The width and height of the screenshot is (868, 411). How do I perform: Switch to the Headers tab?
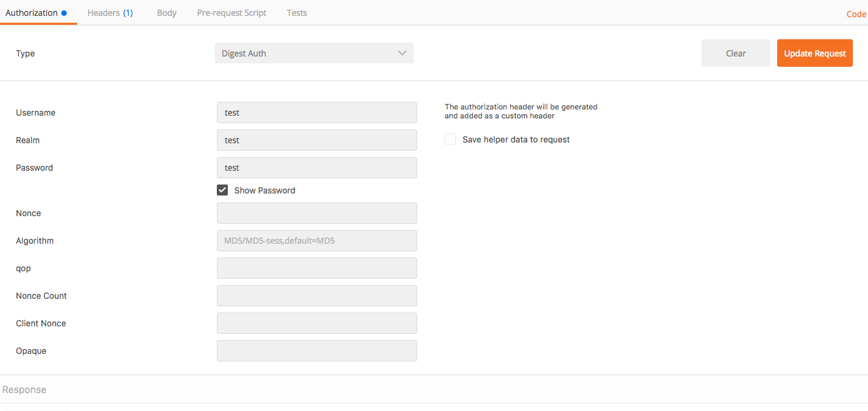point(110,12)
